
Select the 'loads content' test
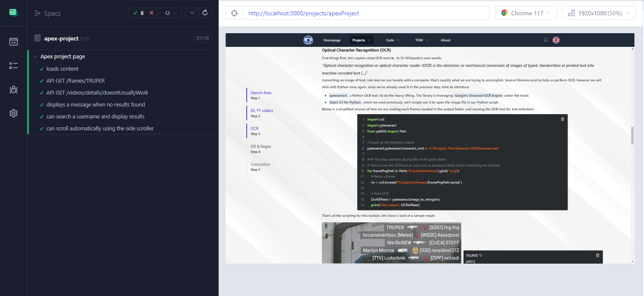62,69
